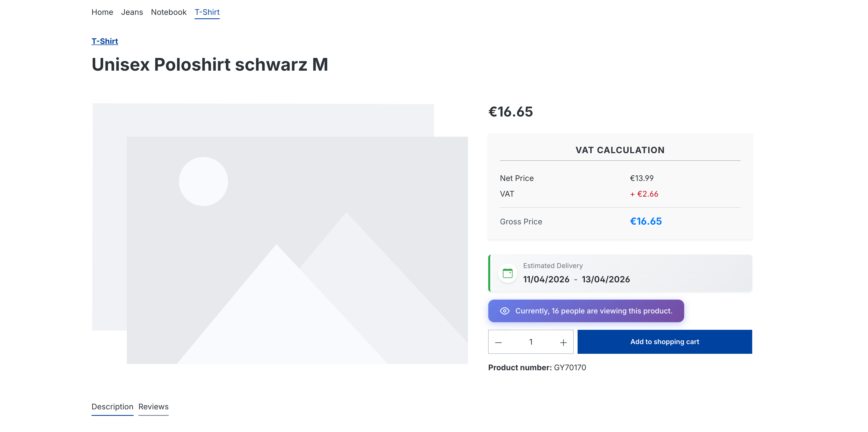The width and height of the screenshot is (868, 432).
Task: Click the green calendar delivery icon
Action: (x=507, y=273)
